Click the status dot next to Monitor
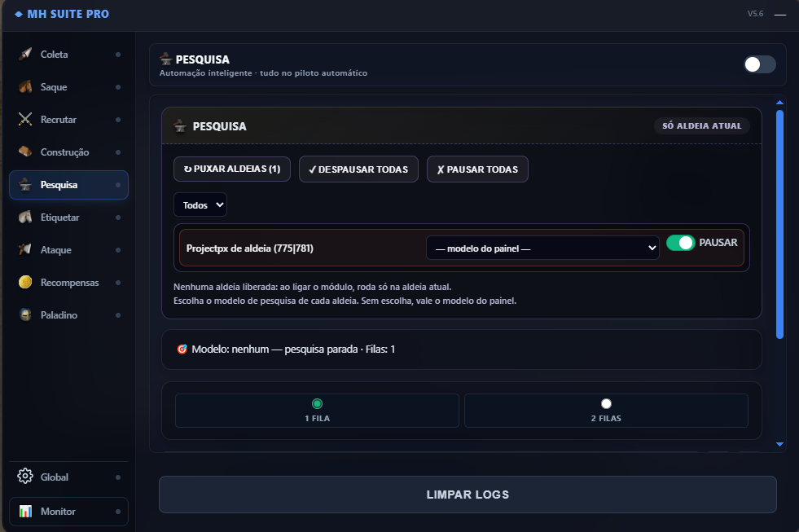 (118, 512)
